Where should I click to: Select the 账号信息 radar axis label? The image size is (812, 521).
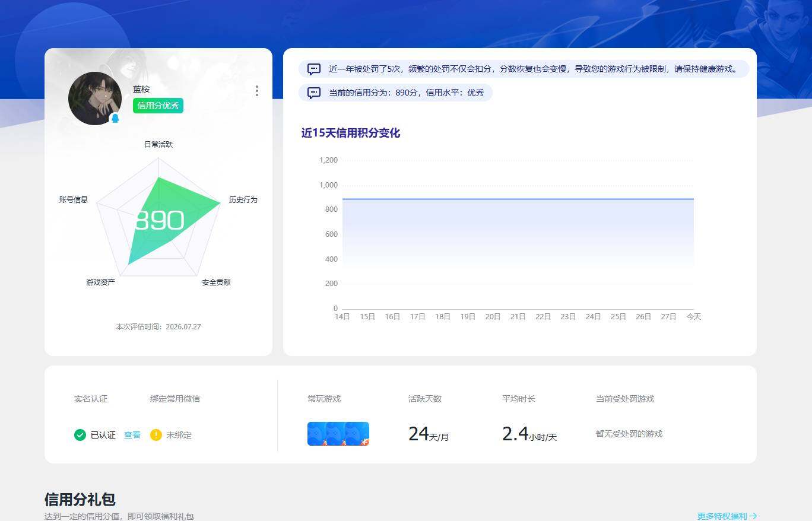point(74,200)
